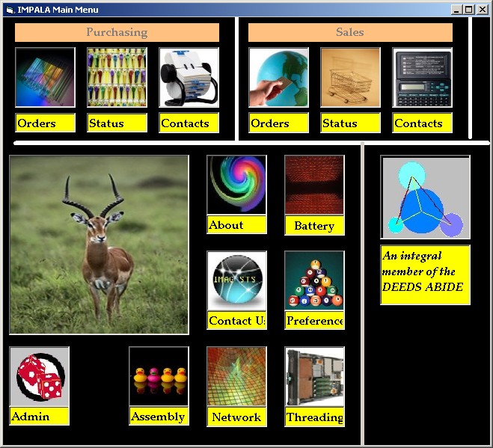The height and width of the screenshot is (448, 493).
Task: Click the Purchasing section header
Action: click(117, 32)
